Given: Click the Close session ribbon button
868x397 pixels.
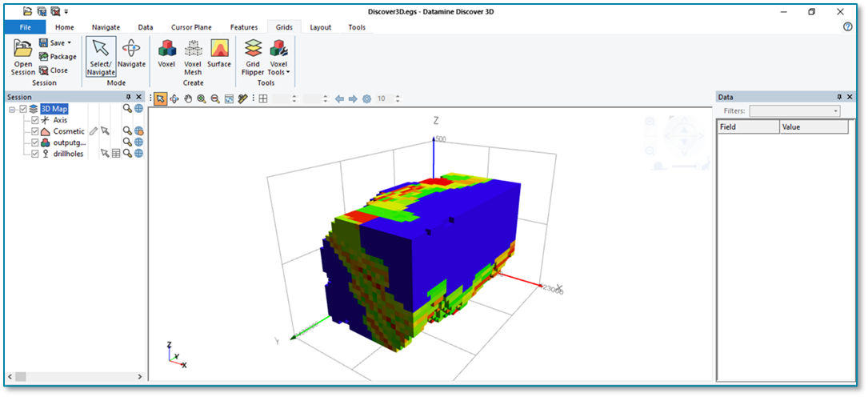Looking at the screenshot, I should click(x=54, y=70).
